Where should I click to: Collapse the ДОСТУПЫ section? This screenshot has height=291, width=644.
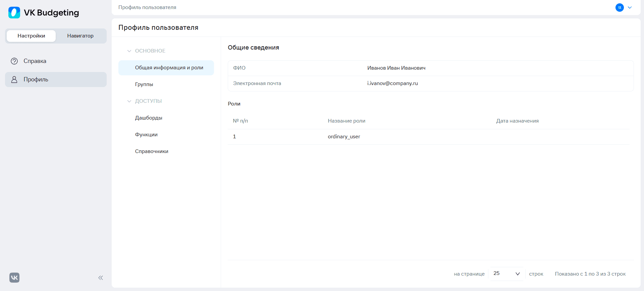pyautogui.click(x=129, y=101)
